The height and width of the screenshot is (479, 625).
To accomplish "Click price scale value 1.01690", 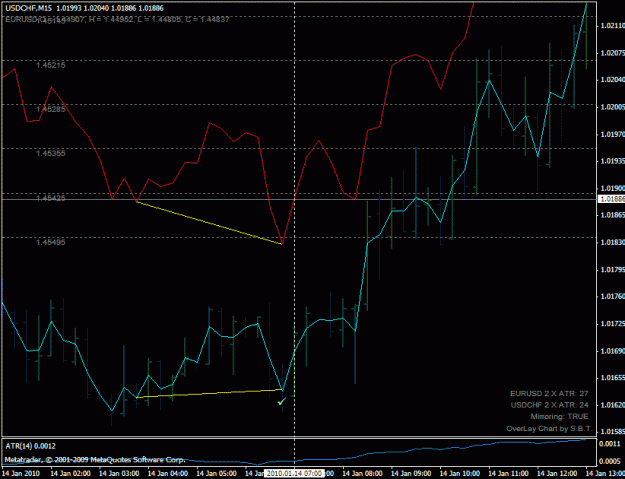I will click(x=612, y=351).
